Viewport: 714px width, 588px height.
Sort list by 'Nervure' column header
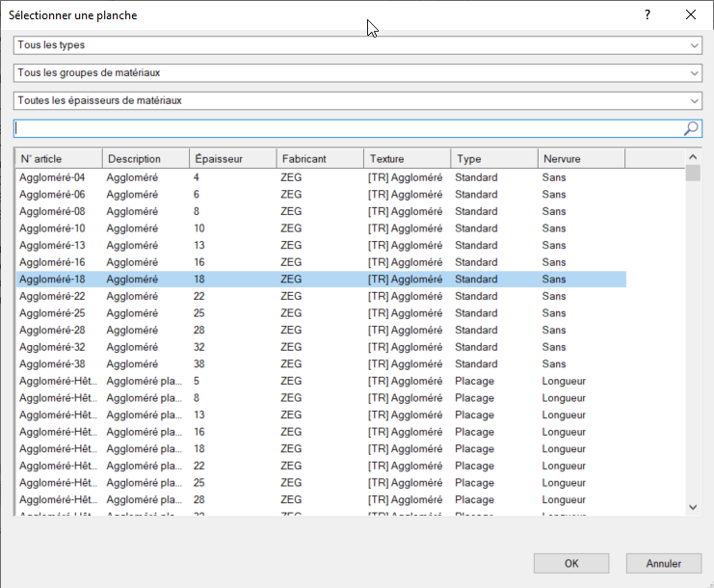pos(580,159)
